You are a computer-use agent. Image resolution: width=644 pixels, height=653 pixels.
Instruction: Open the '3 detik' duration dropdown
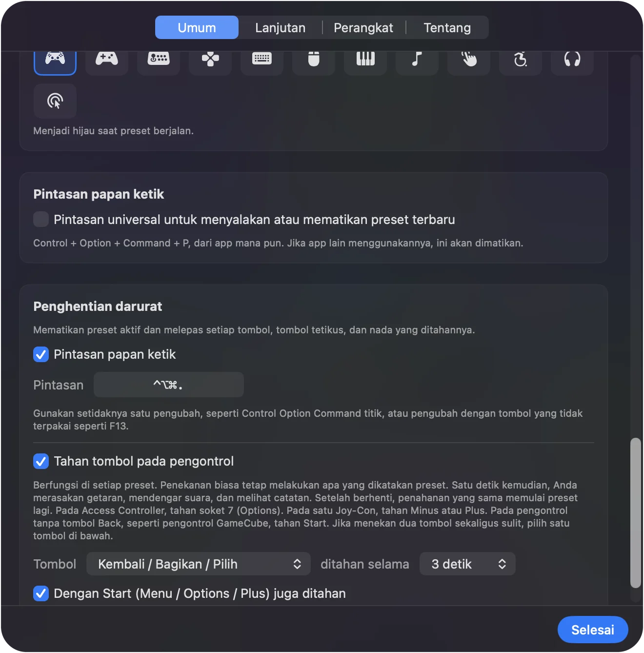467,564
